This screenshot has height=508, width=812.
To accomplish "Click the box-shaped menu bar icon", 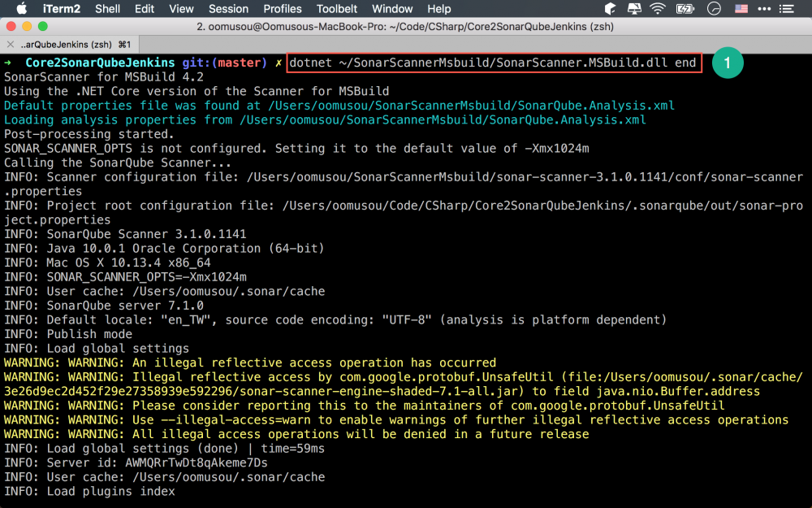I will (x=610, y=8).
